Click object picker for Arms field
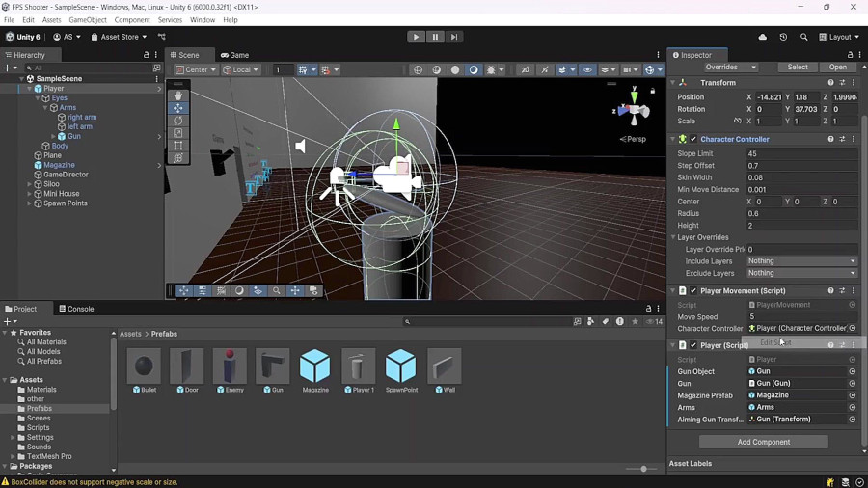 click(x=853, y=407)
